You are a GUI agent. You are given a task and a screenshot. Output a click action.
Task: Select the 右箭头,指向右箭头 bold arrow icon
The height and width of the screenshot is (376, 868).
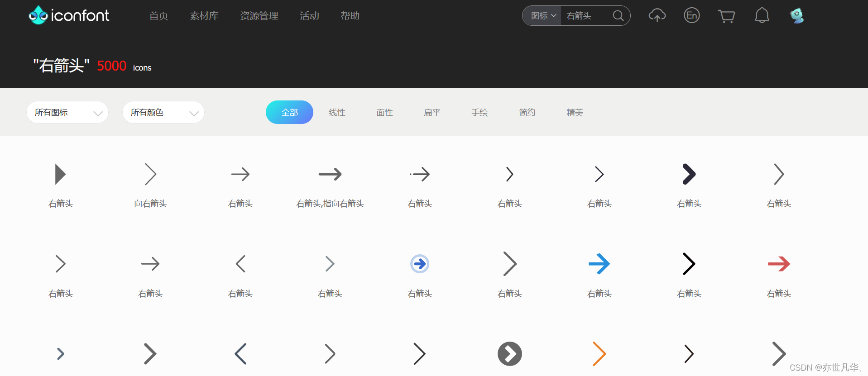330,174
